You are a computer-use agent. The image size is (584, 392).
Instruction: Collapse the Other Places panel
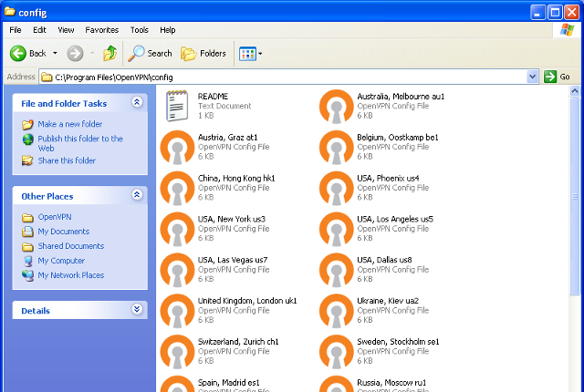(x=137, y=194)
